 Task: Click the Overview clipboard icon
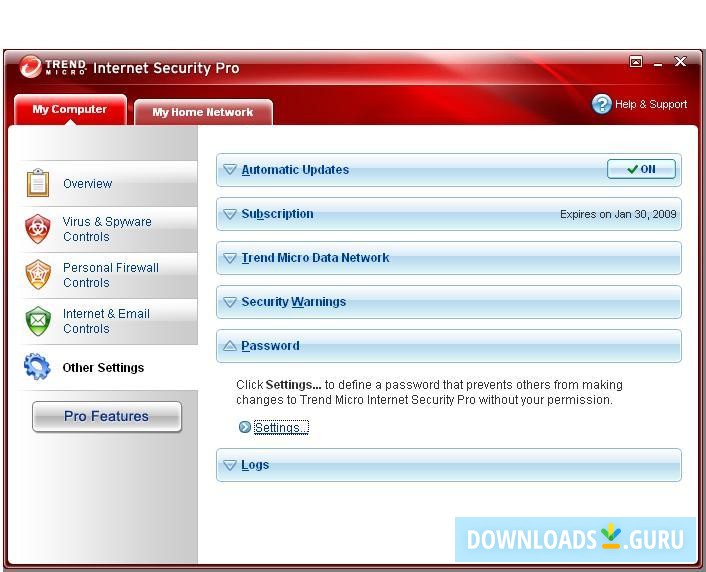tap(38, 183)
